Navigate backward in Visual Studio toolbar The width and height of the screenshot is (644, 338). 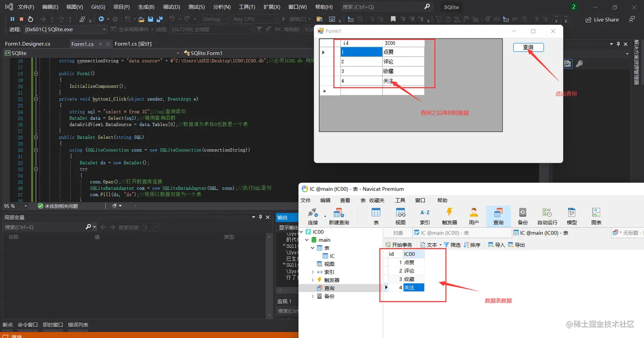101,19
